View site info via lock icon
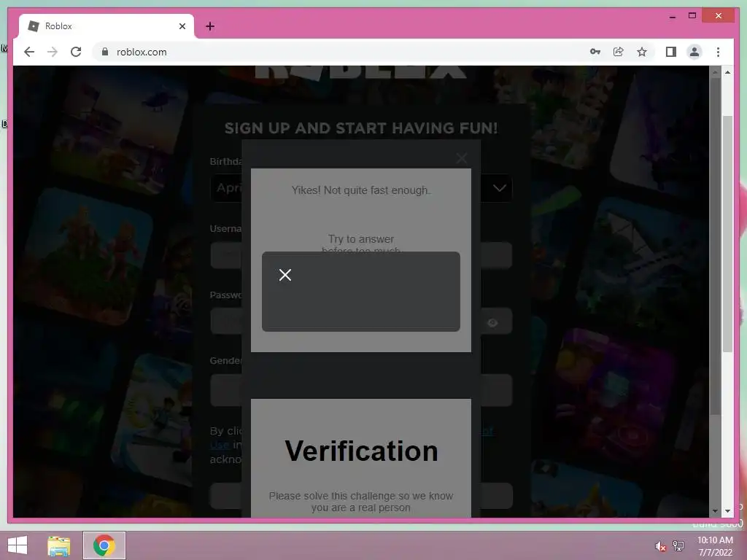The height and width of the screenshot is (560, 747). tap(105, 52)
